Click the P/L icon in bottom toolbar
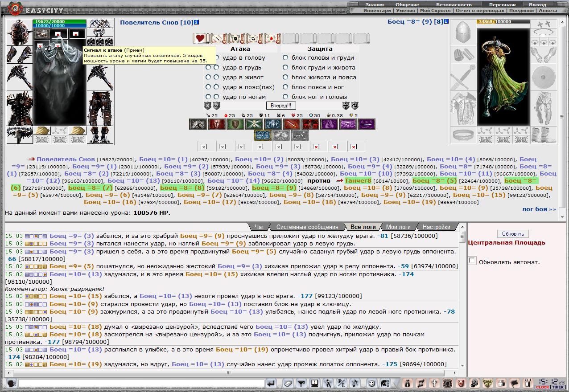Screen dimensions: 569x392 pyautogui.click(x=342, y=383)
